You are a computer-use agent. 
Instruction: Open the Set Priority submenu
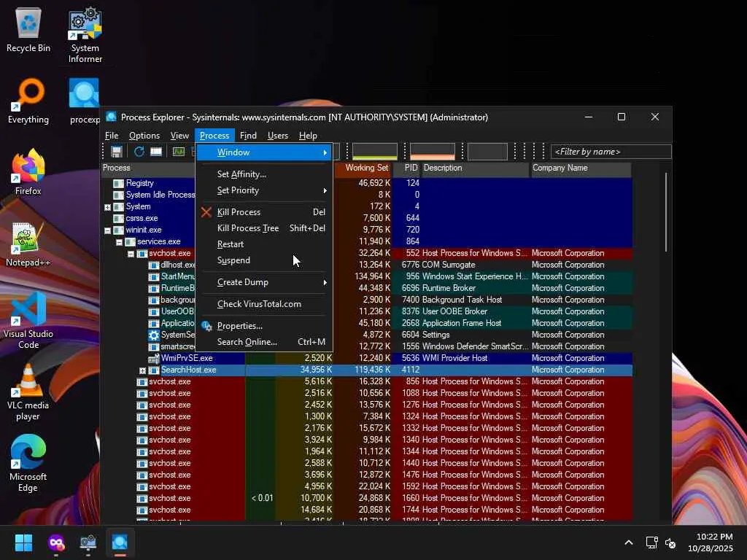tap(264, 190)
